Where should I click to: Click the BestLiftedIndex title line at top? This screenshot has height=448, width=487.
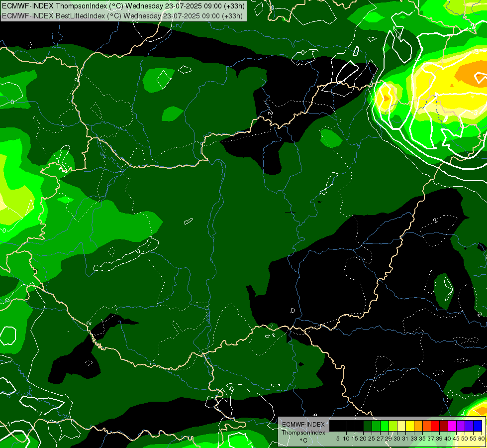pyautogui.click(x=122, y=15)
